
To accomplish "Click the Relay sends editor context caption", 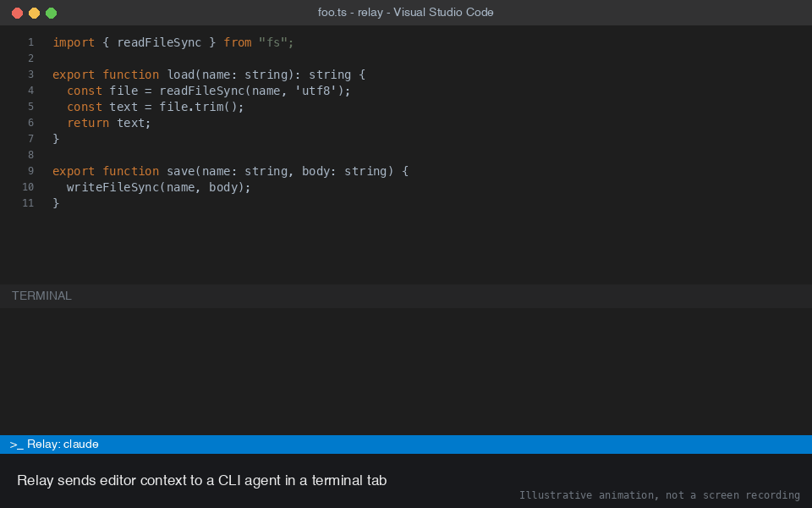I will tap(202, 481).
